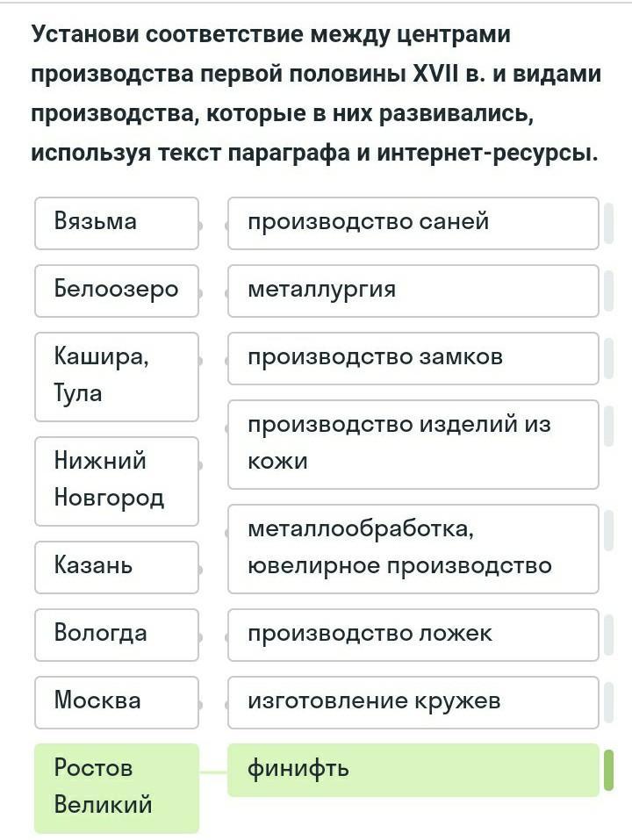Choose the Нижний Новгород card
The height and width of the screenshot is (840, 632).
point(117,481)
